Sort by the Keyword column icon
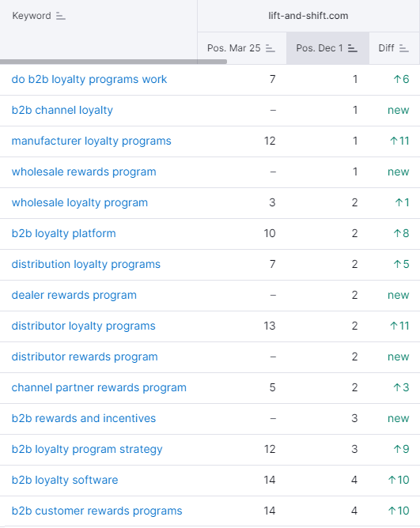 click(61, 16)
